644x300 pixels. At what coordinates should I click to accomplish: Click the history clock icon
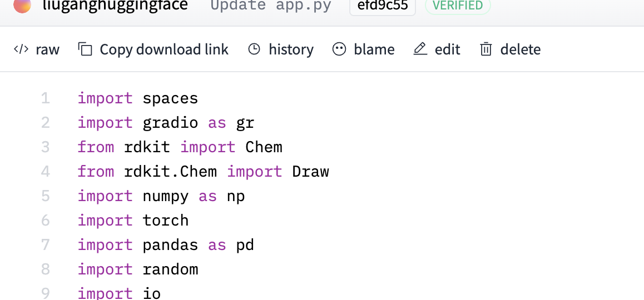[x=254, y=49]
